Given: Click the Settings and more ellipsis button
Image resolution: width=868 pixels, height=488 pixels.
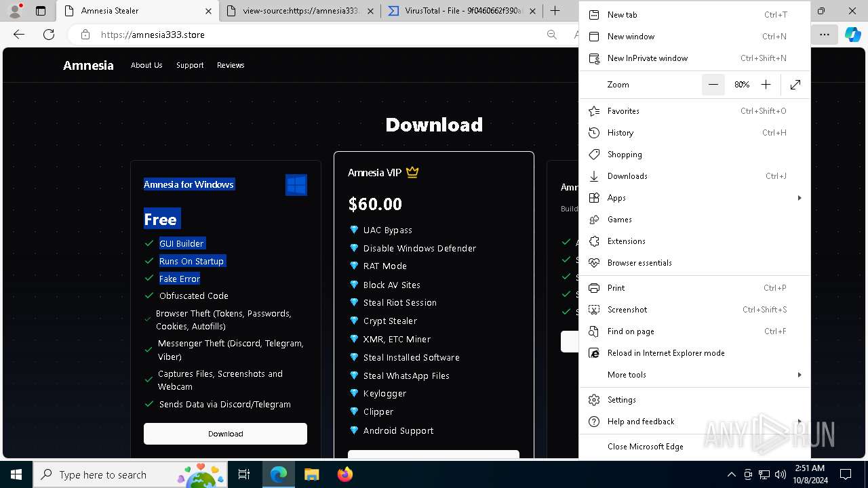Looking at the screenshot, I should pyautogui.click(x=824, y=35).
